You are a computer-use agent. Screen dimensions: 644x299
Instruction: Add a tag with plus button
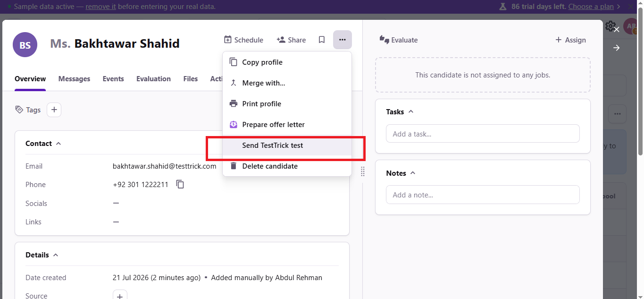click(54, 110)
